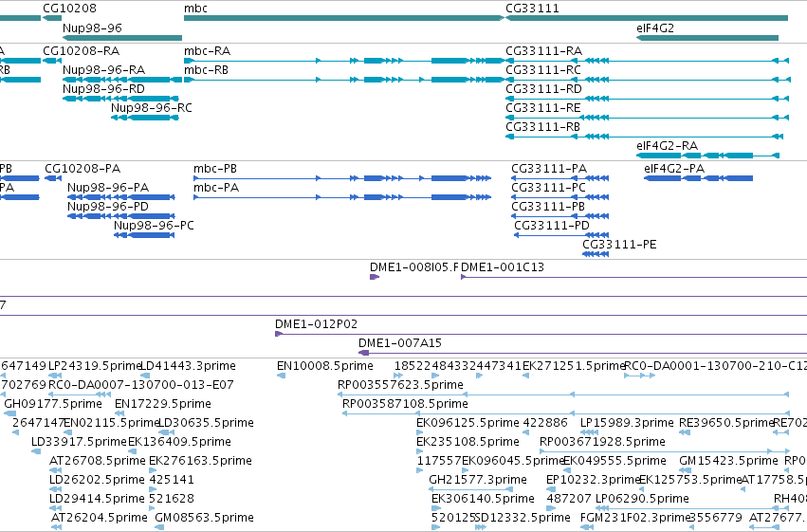The height and width of the screenshot is (532, 807).
Task: Select transcript CG33111-RE
Action: (x=647, y=118)
